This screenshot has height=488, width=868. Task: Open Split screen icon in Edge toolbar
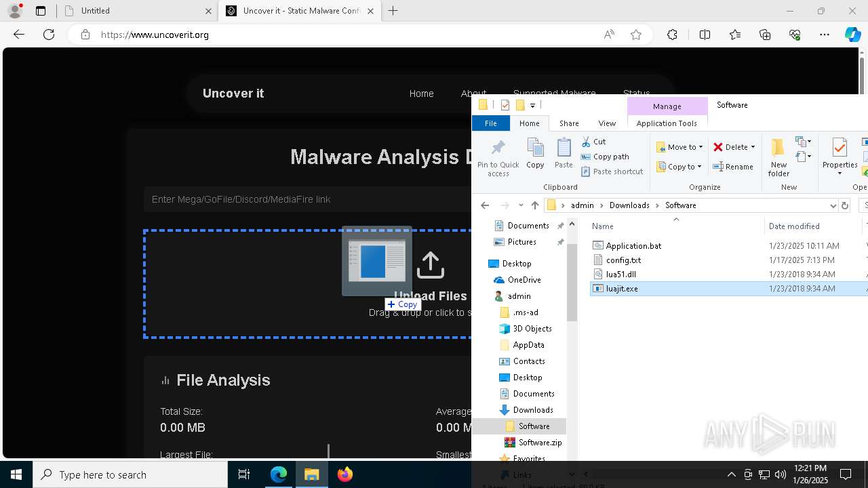tap(705, 35)
